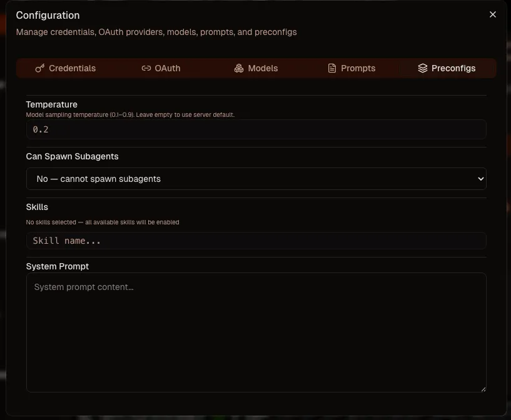This screenshot has height=420, width=511.
Task: Select the Prompts tab
Action: 352,68
